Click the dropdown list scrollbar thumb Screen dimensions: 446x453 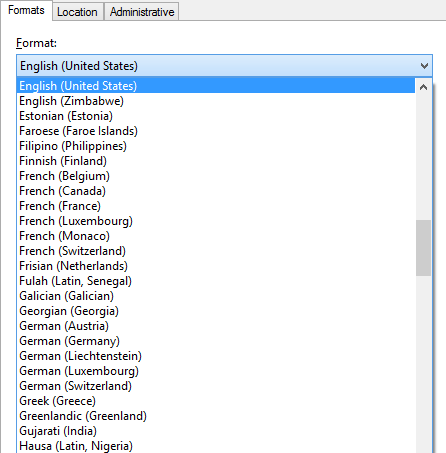[423, 248]
